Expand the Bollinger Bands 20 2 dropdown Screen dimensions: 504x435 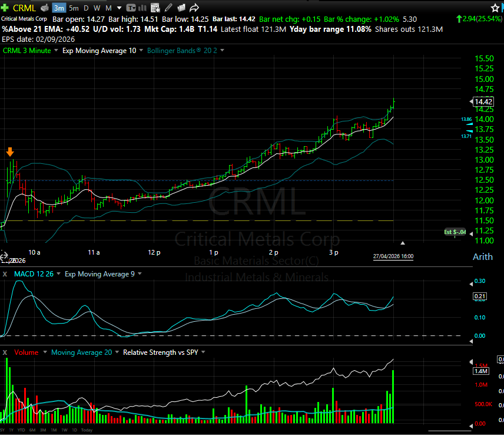[222, 51]
